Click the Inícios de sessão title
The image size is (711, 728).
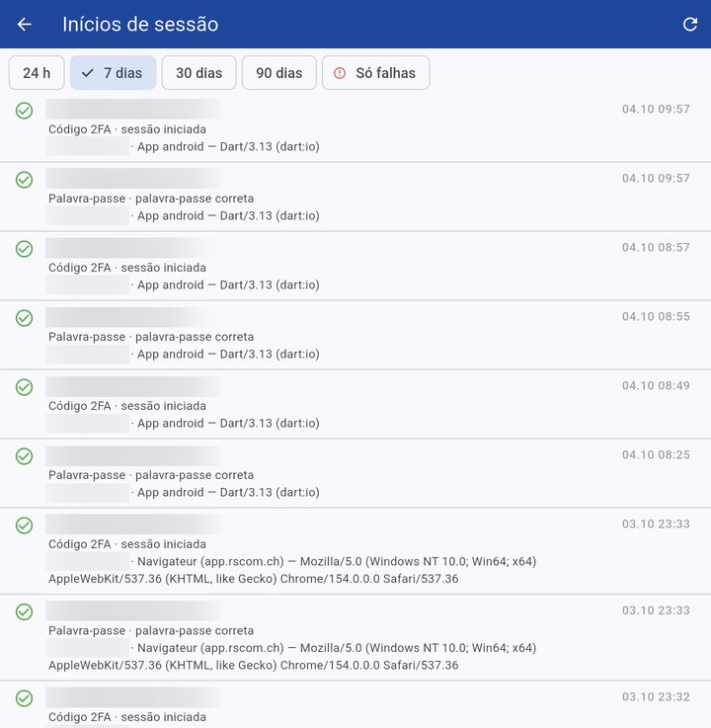pos(140,24)
